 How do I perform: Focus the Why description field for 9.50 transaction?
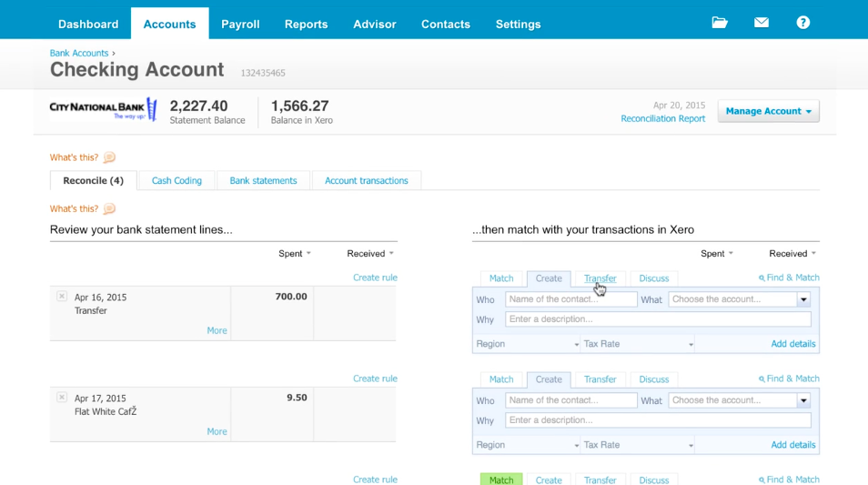point(658,419)
